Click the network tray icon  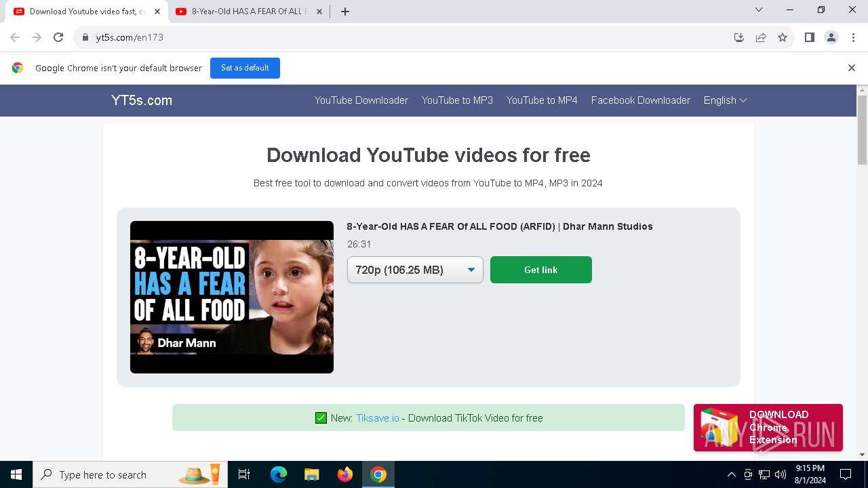click(x=764, y=474)
